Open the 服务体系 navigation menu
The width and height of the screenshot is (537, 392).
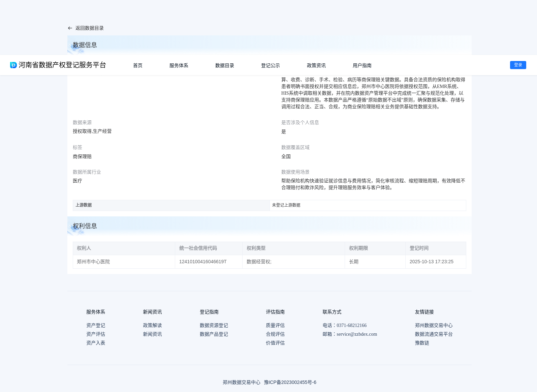pos(179,65)
